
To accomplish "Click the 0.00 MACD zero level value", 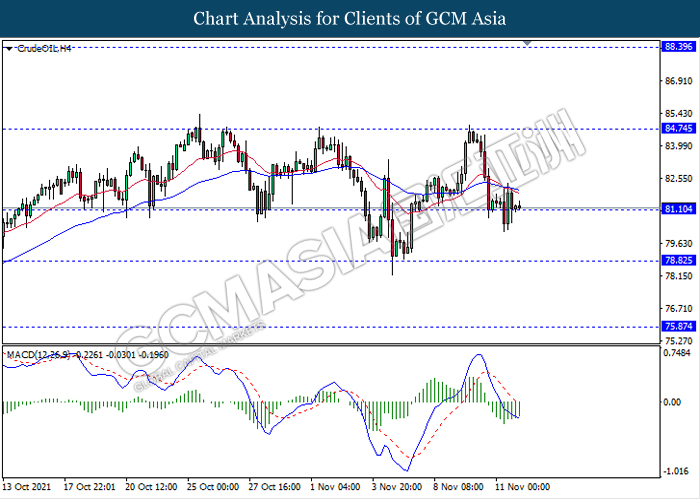I will pyautogui.click(x=672, y=402).
